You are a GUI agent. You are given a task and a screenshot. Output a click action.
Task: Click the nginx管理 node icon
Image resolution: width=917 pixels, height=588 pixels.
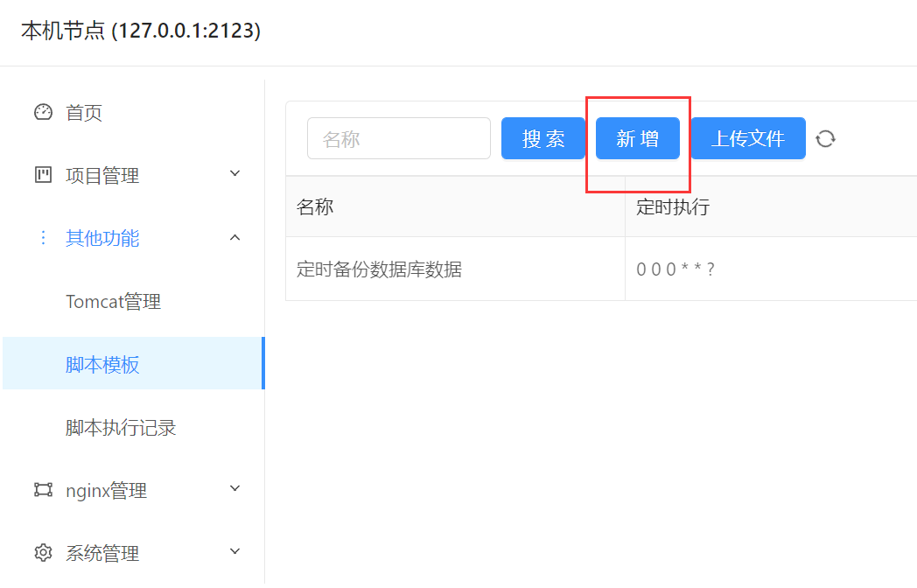pyautogui.click(x=43, y=490)
